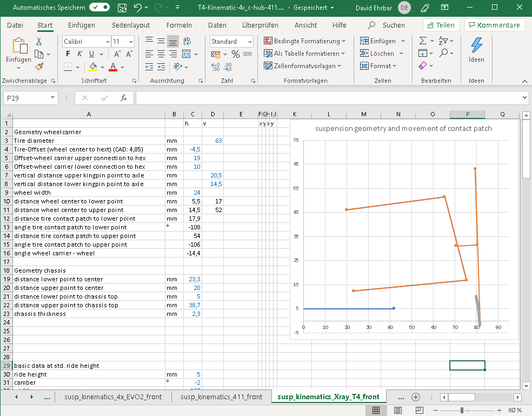The height and width of the screenshot is (416, 532).
Task: Switch to the Formeln ribbon tab
Action: pyautogui.click(x=179, y=25)
